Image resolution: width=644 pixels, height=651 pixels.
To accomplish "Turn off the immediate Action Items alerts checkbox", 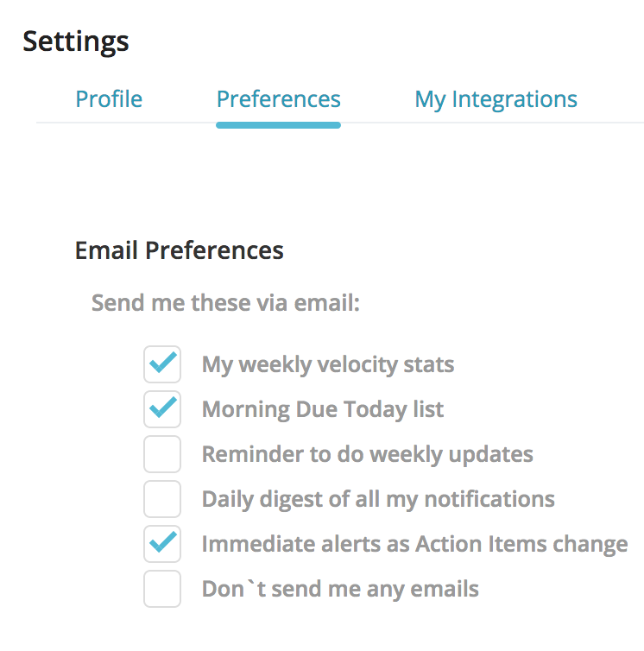I will (162, 544).
